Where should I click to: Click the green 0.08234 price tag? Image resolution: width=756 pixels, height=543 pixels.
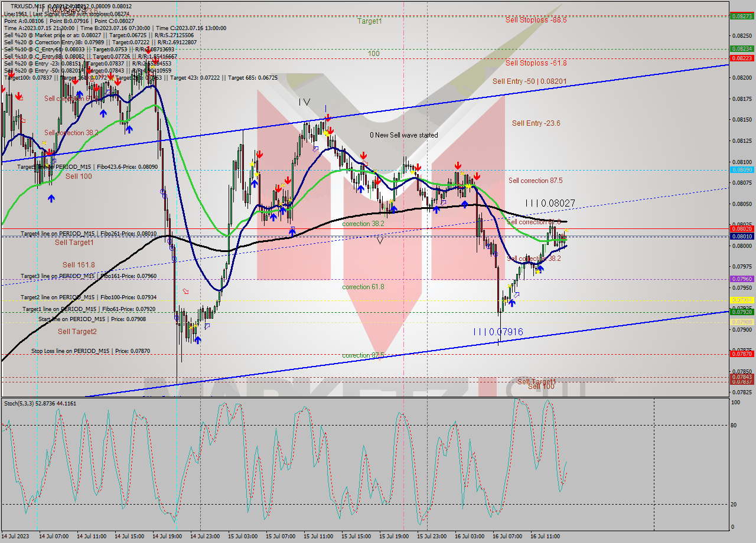pos(742,48)
